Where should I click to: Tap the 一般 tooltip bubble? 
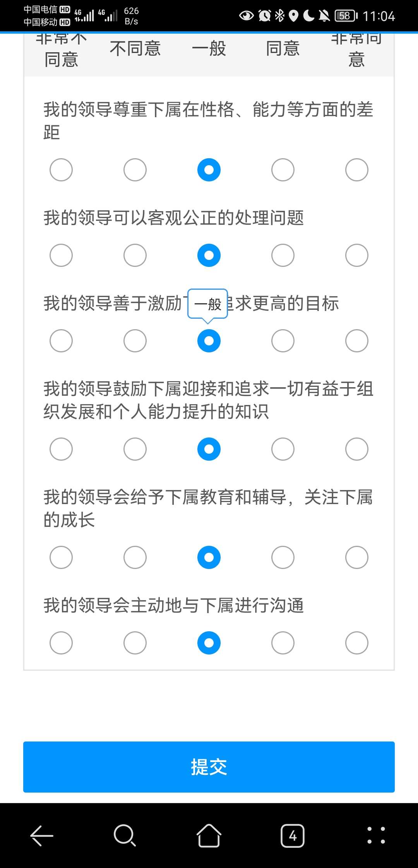pos(208,304)
